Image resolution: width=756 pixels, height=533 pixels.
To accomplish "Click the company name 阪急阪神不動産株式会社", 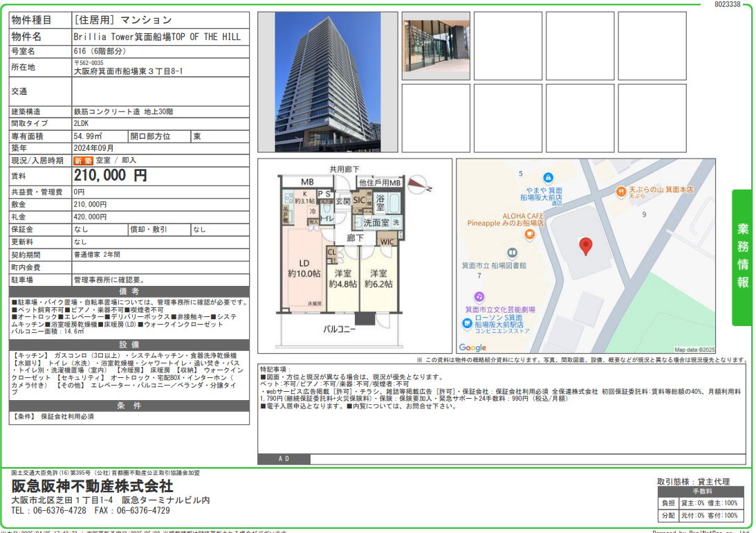I will tap(93, 486).
